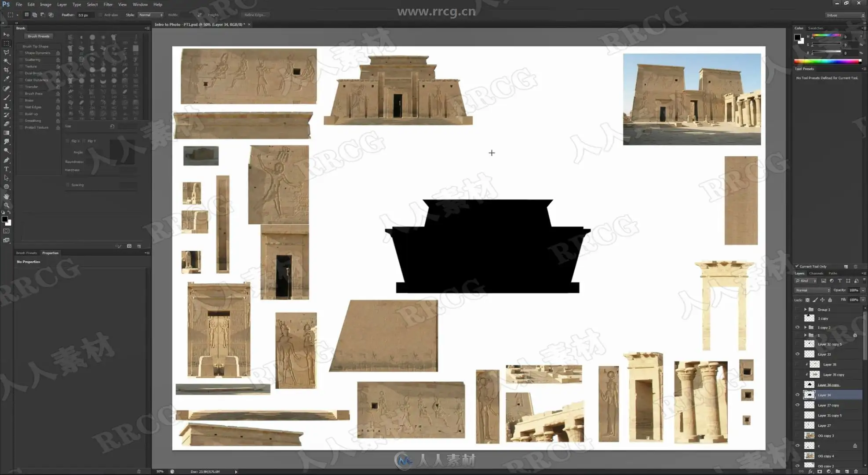Switch to the Channels tab
The image size is (868, 475).
tap(816, 273)
